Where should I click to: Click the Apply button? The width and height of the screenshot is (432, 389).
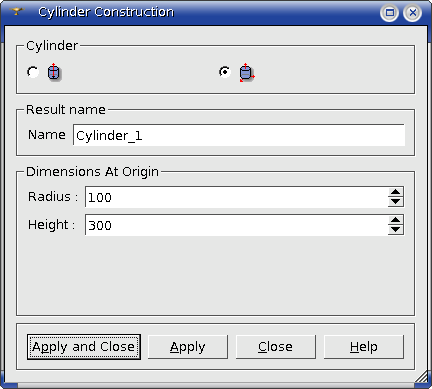(x=188, y=347)
